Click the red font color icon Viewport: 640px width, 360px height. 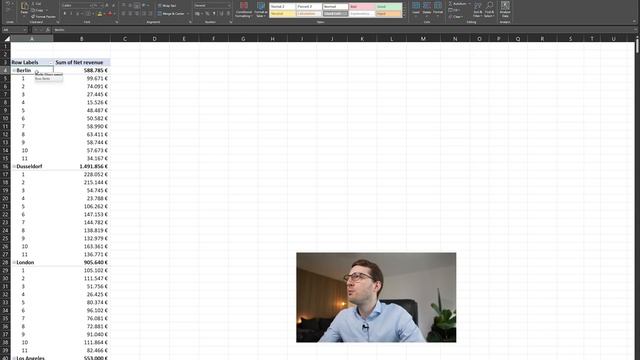pos(109,13)
